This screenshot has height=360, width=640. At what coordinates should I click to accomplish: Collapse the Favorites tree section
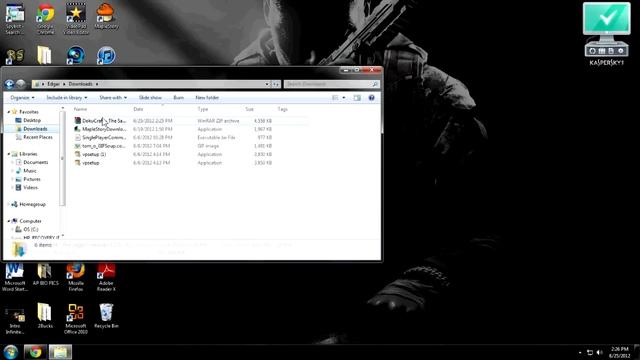9,112
